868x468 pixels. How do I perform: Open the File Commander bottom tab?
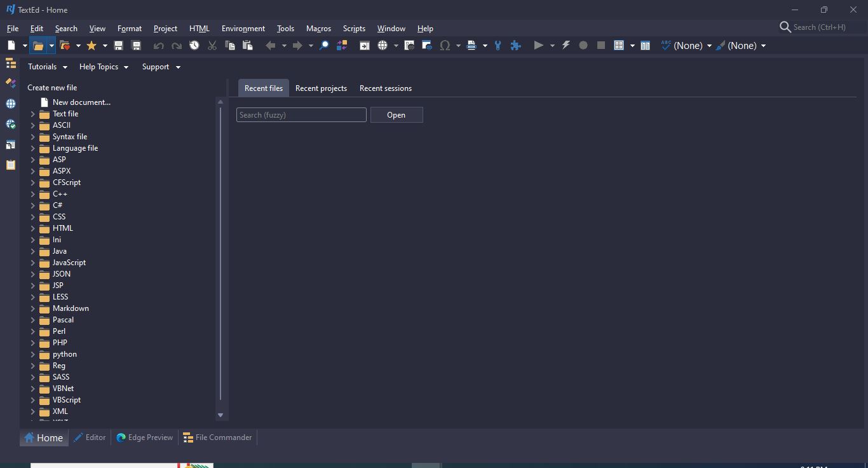(217, 437)
